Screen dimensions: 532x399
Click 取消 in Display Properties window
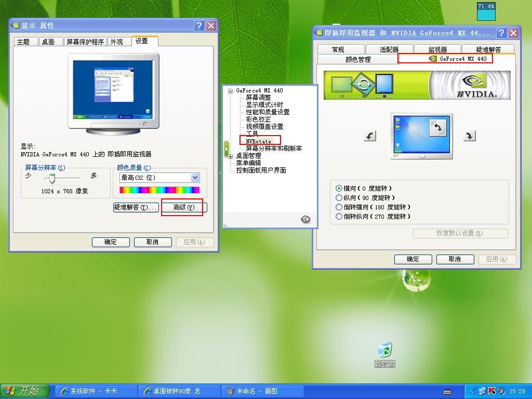[153, 242]
